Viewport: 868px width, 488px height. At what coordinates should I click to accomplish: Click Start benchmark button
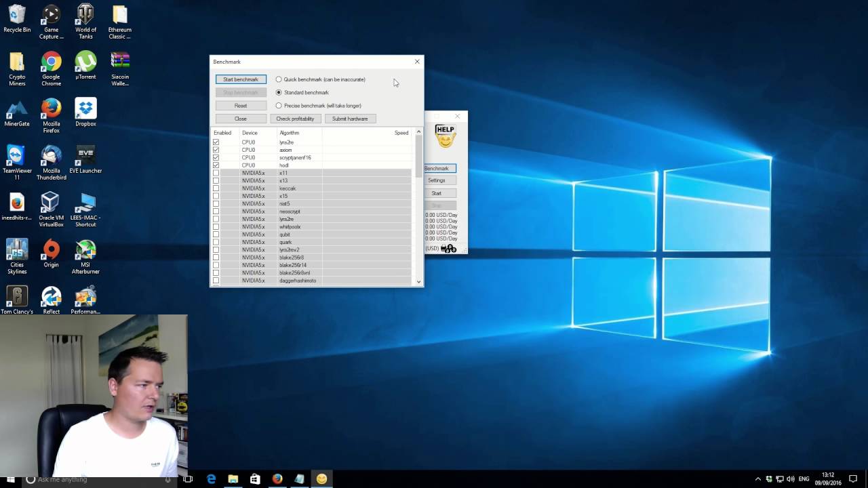click(241, 79)
